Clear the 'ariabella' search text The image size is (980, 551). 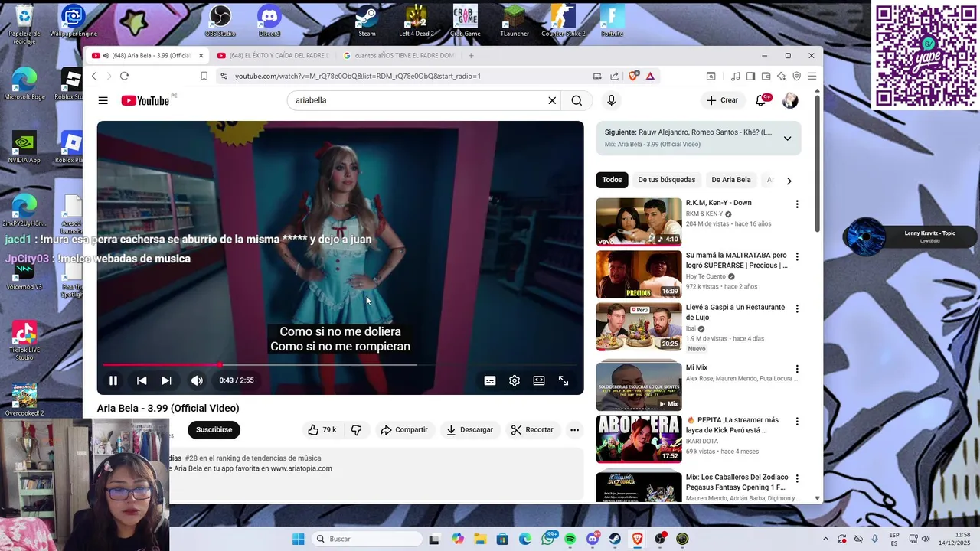552,100
